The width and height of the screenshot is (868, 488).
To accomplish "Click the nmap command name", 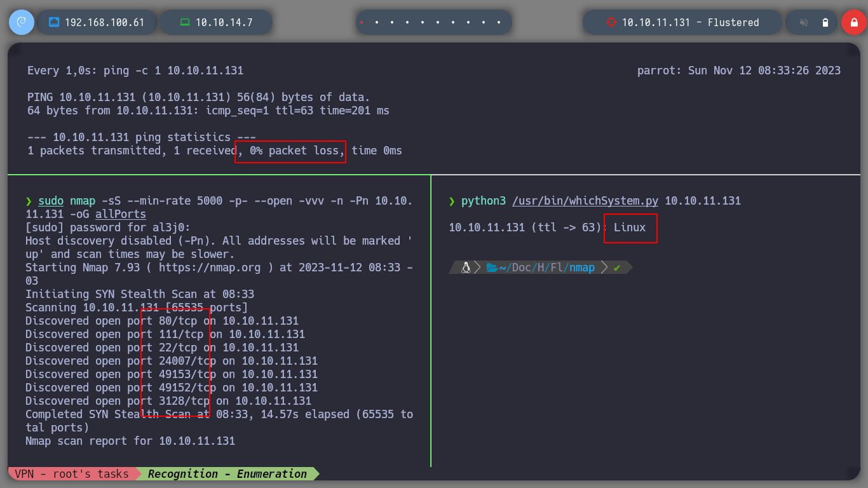I will pyautogui.click(x=83, y=201).
